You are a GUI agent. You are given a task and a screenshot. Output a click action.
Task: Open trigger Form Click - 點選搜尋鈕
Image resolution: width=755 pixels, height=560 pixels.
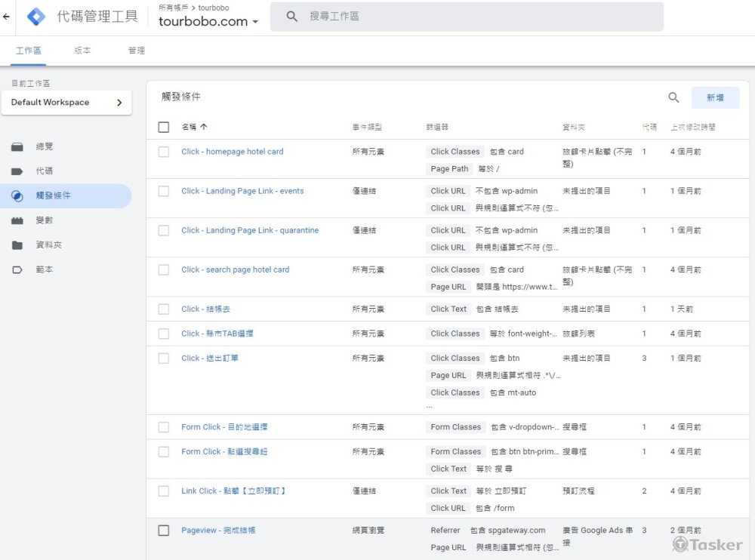tap(224, 451)
